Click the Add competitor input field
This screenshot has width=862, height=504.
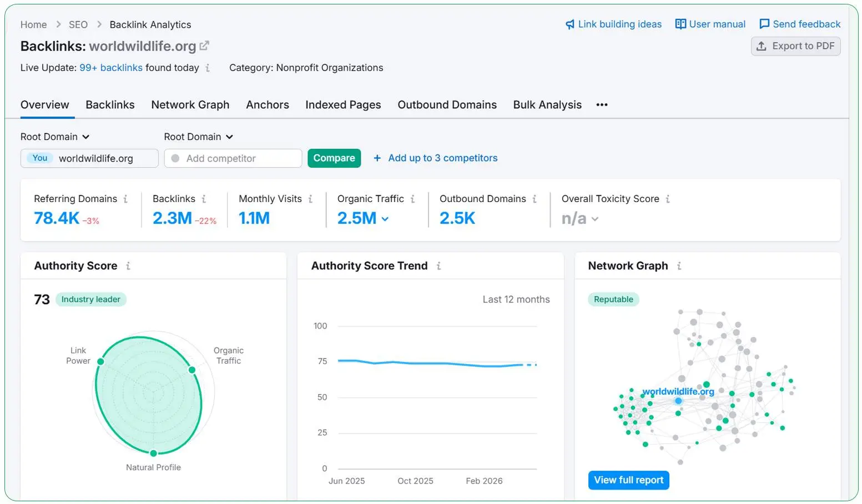point(233,158)
